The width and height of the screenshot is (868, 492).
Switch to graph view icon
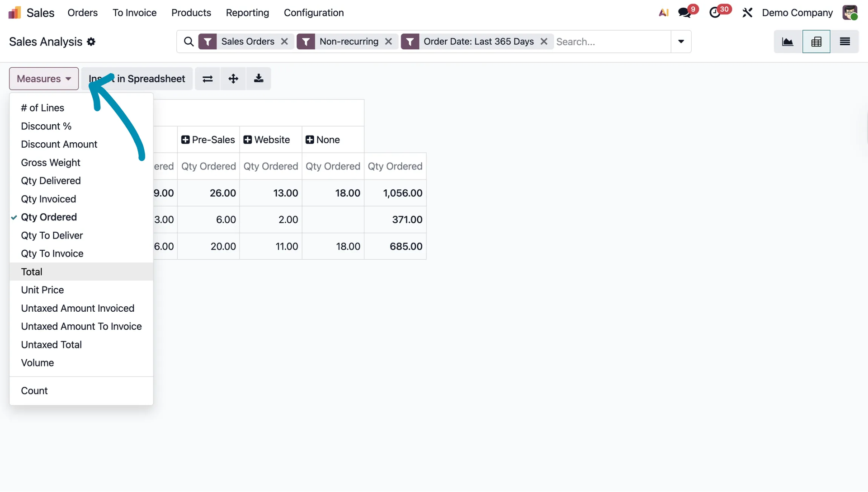pyautogui.click(x=788, y=42)
